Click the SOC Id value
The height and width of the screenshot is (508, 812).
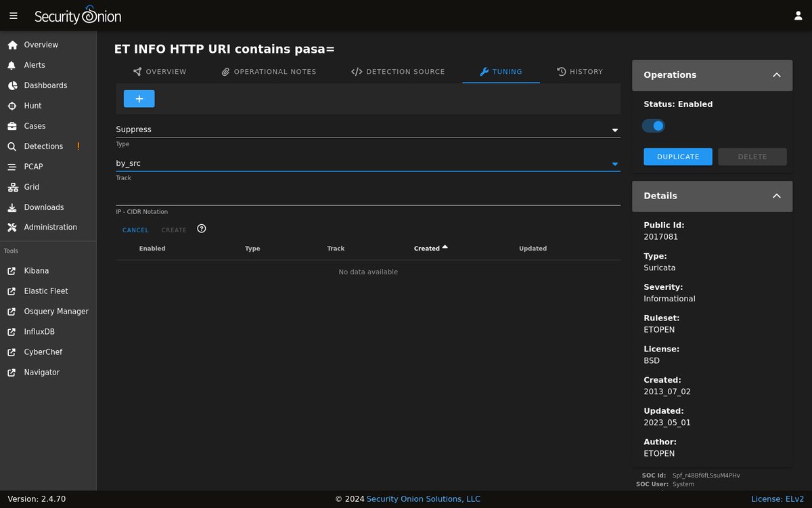[706, 475]
